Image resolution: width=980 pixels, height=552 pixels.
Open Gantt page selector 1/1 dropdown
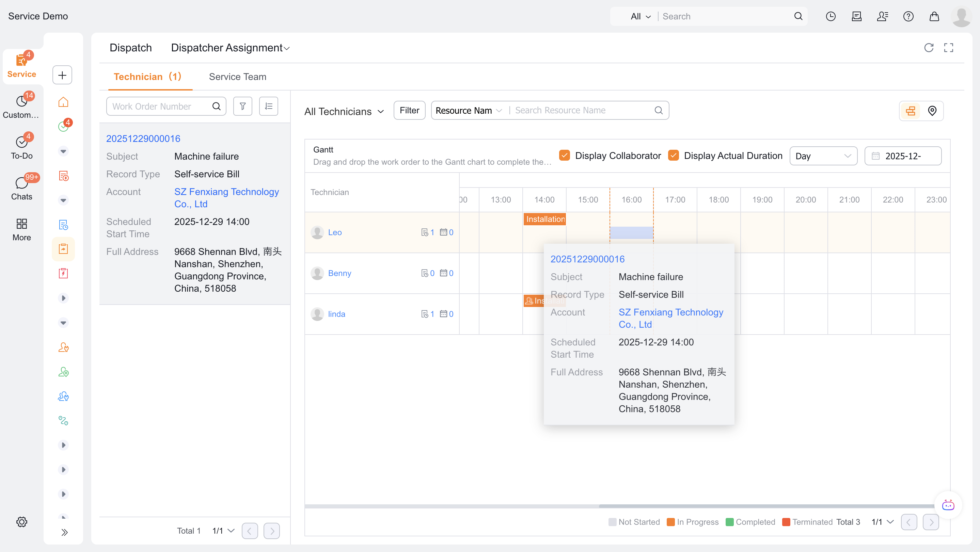click(883, 522)
